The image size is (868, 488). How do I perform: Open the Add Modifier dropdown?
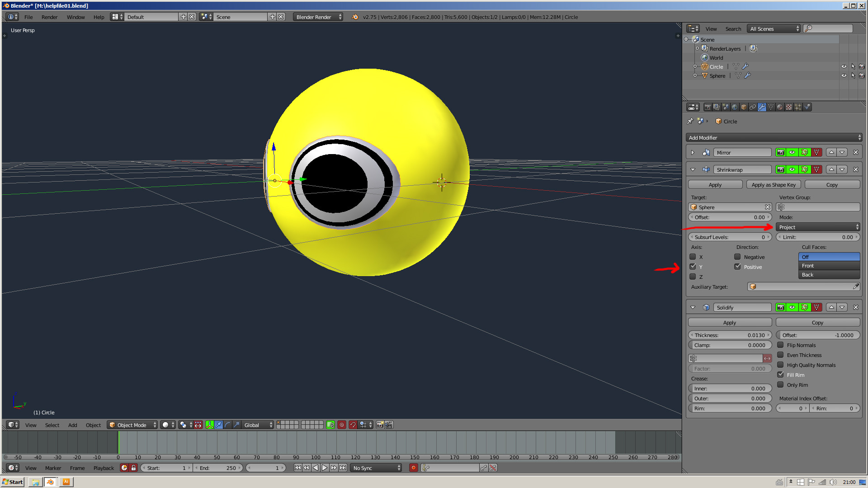(x=774, y=138)
